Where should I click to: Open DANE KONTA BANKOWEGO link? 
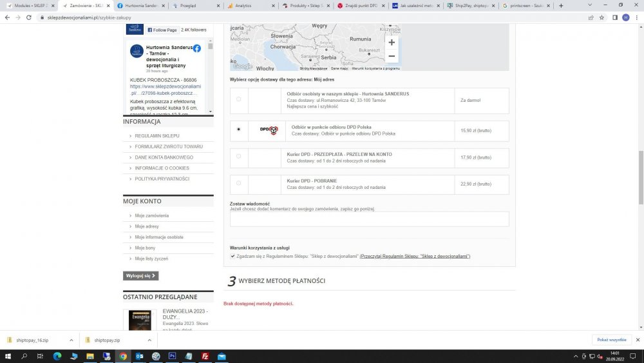(164, 157)
